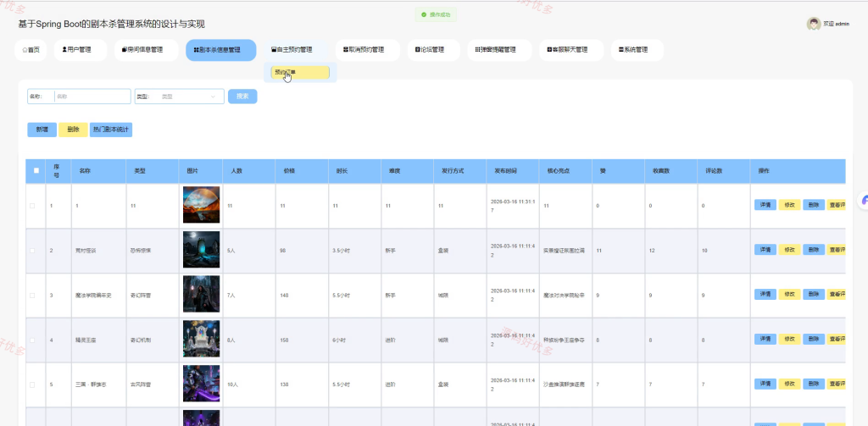Open 热门剧本统计

pos(111,130)
